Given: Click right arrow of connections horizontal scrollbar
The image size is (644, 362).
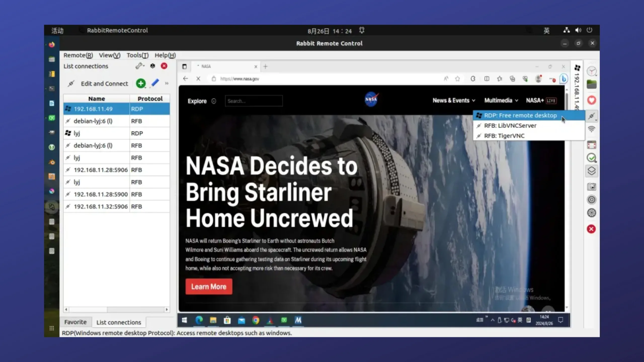Looking at the screenshot, I should click(167, 309).
